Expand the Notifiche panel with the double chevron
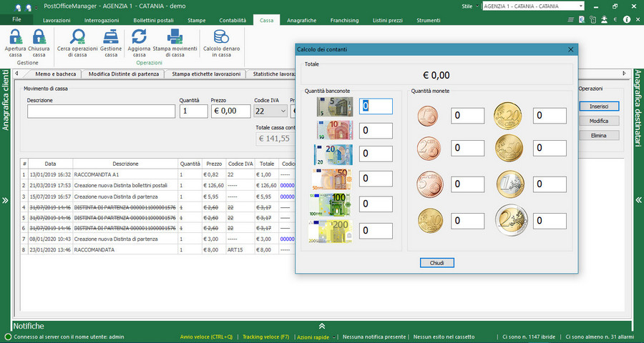Image resolution: width=644 pixels, height=343 pixels. 322,326
